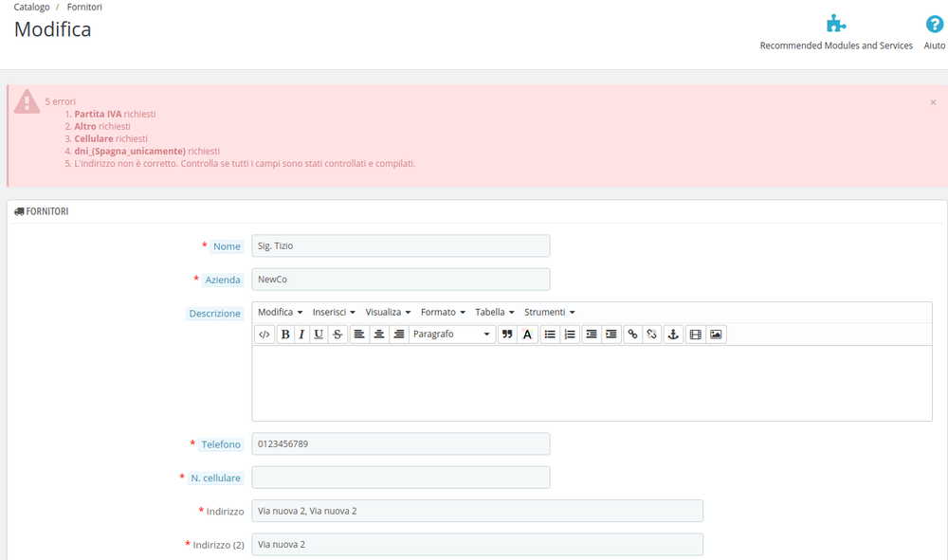This screenshot has width=948, height=560.
Task: Click the Indirizzo (2) input field
Action: tap(477, 544)
